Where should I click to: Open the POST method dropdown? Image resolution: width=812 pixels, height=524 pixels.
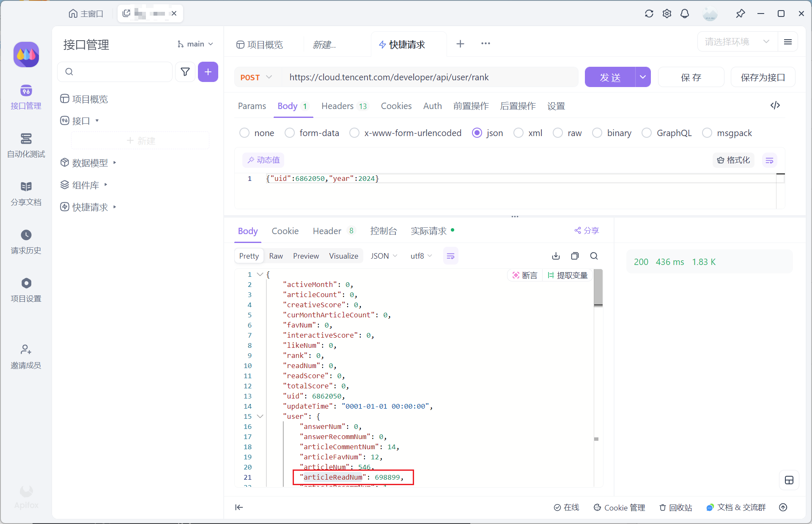pyautogui.click(x=256, y=77)
